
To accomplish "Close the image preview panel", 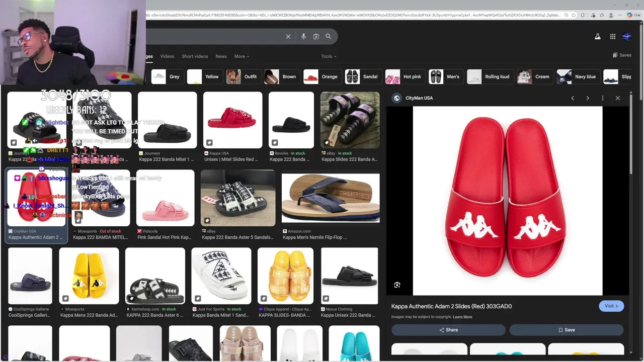I will [618, 98].
